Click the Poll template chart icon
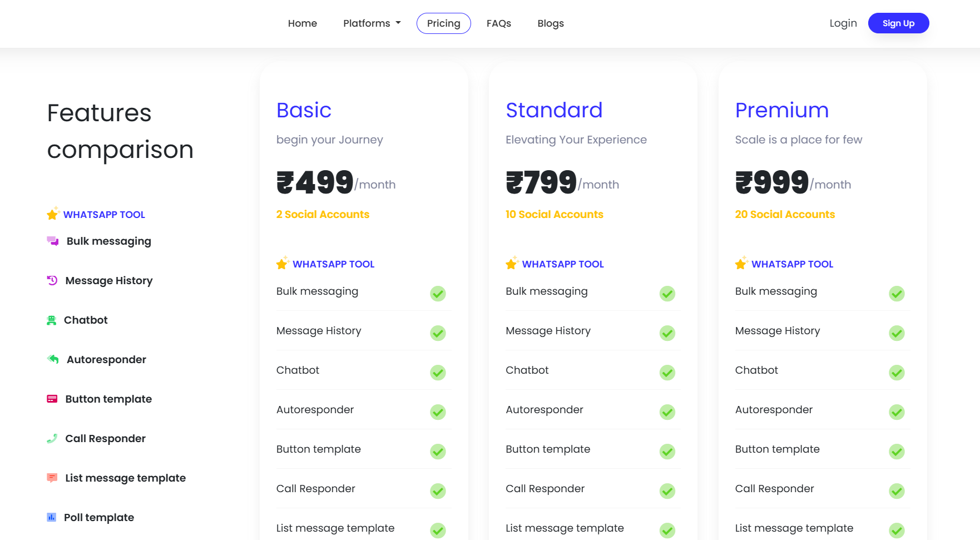 [x=52, y=517]
